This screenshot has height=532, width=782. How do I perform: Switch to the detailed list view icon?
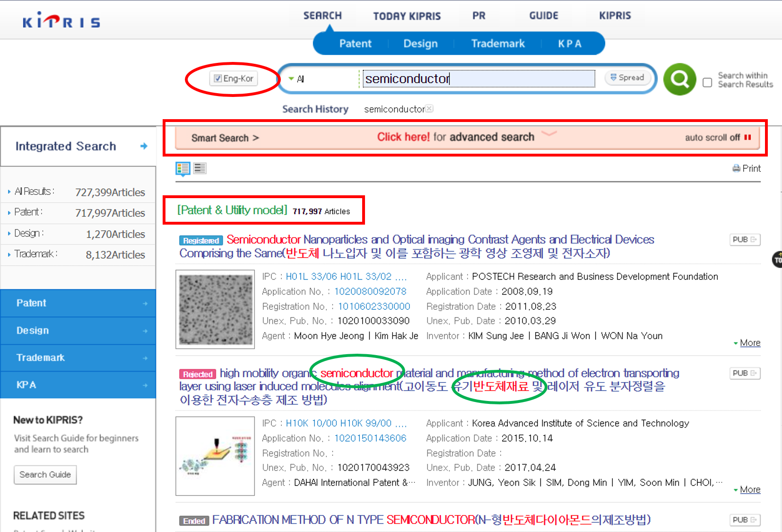pyautogui.click(x=183, y=168)
